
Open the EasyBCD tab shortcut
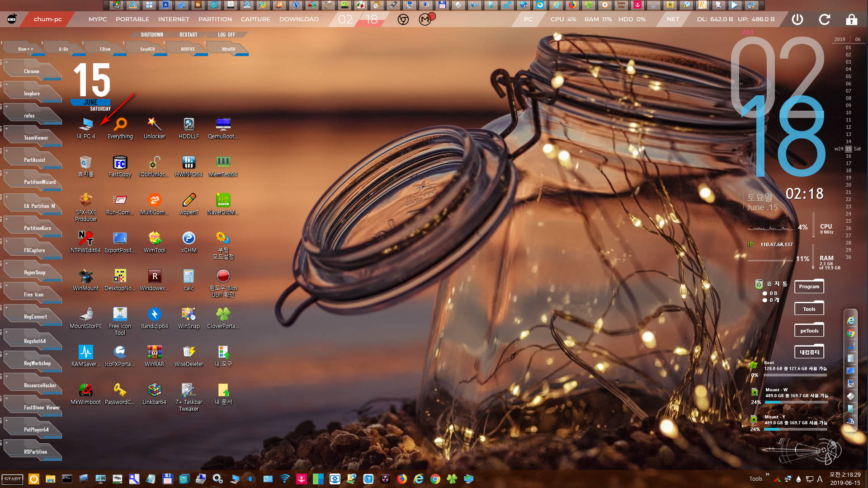coord(147,49)
